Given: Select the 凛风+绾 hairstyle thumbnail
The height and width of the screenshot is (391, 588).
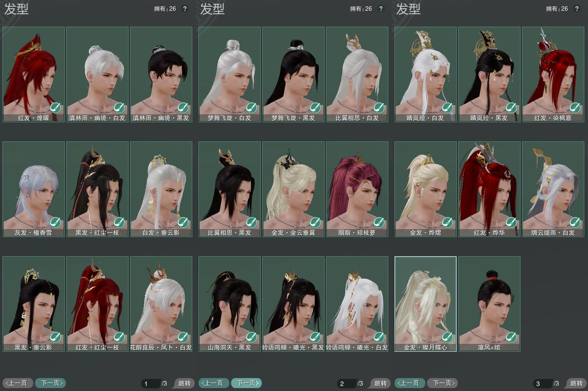Looking at the screenshot, I should [489, 304].
